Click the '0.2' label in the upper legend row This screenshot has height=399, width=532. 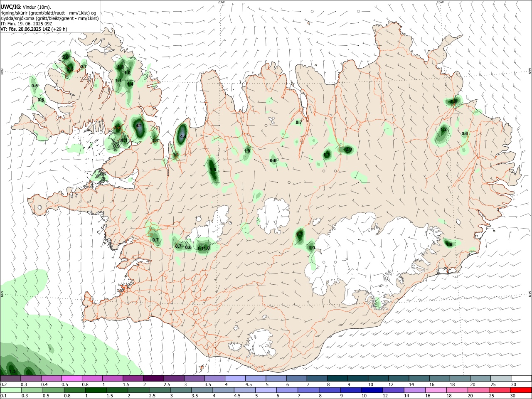tap(3, 384)
